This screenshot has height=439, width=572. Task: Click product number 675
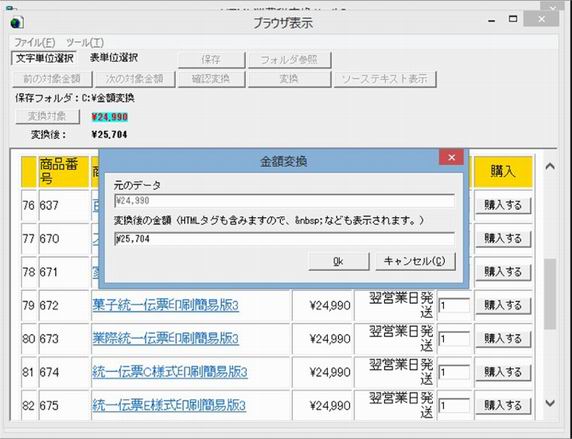coord(49,406)
